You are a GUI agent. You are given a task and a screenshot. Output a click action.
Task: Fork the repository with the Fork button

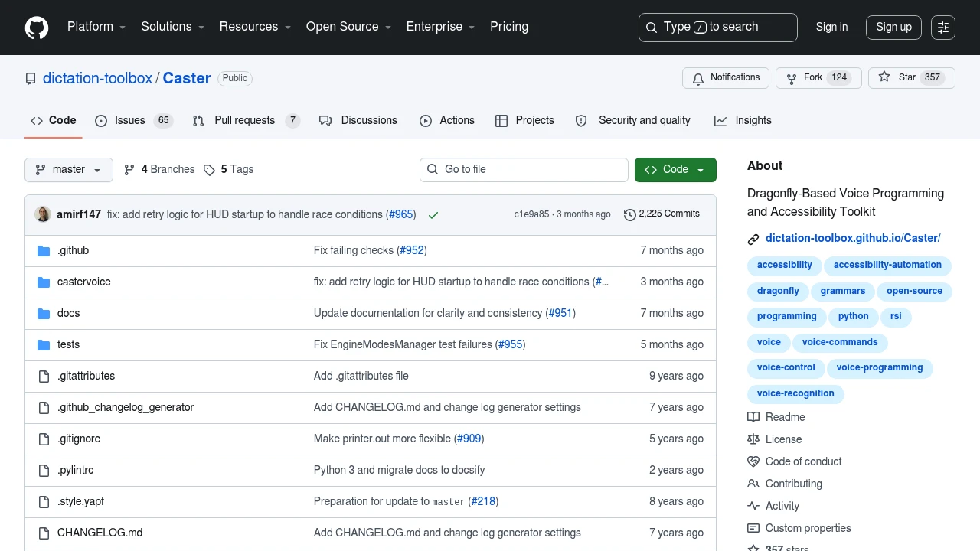coord(818,78)
